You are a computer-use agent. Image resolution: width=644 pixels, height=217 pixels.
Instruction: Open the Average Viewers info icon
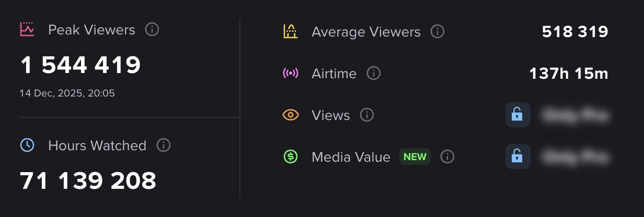coord(438,32)
